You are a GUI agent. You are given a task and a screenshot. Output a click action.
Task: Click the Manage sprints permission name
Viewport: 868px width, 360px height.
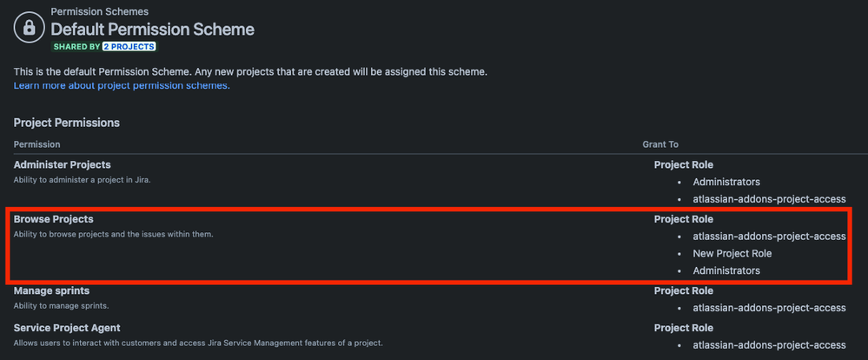point(51,290)
